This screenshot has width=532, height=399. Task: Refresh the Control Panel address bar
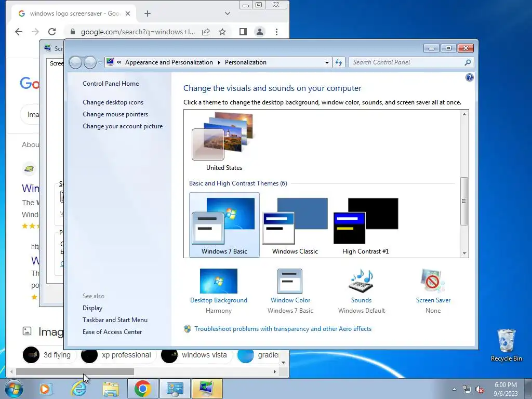(x=339, y=62)
